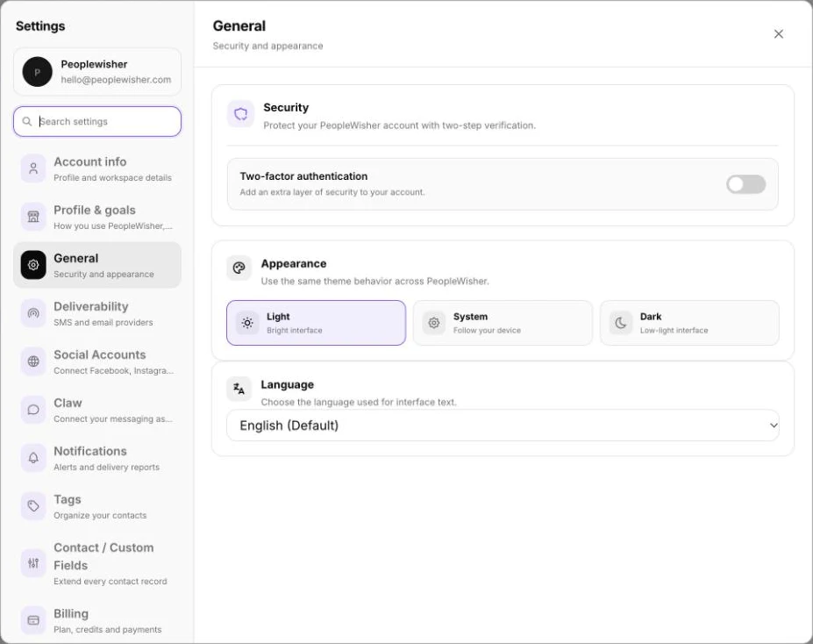Select the General settings section
The width and height of the screenshot is (813, 644).
[97, 265]
